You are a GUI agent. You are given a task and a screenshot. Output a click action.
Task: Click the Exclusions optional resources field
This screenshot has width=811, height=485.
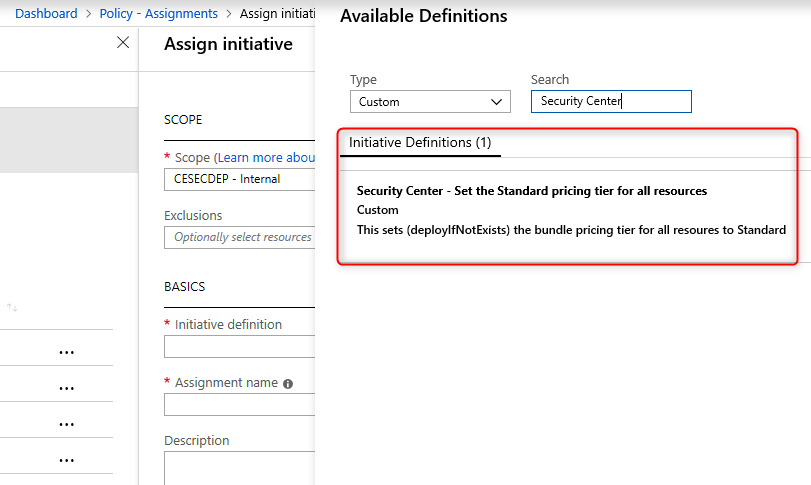coord(239,237)
